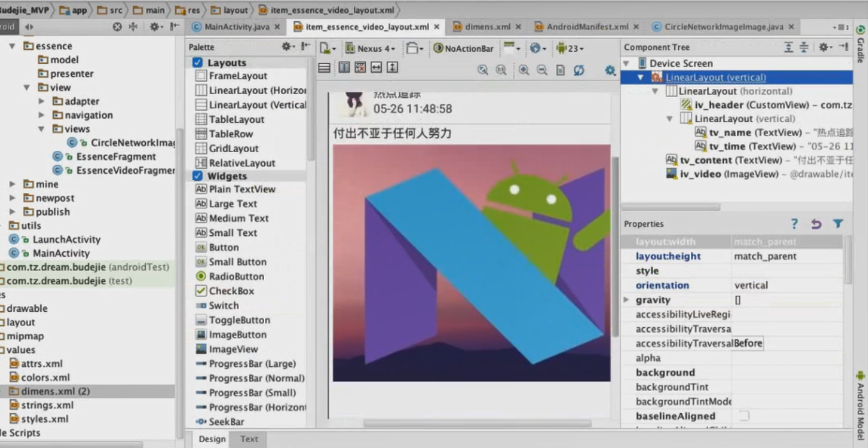Open Component Tree gear settings
868x448 pixels.
coord(825,47)
